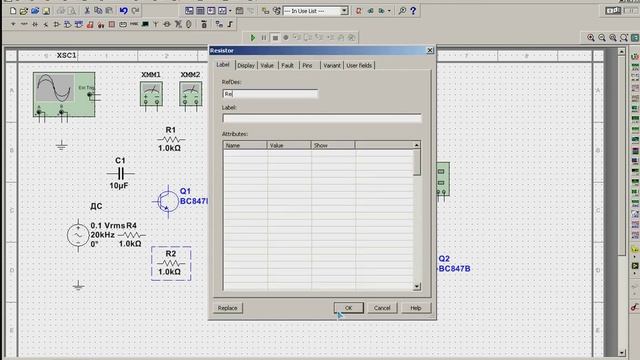This screenshot has width=640, height=360.
Task: Click the Replace button
Action: click(227, 308)
